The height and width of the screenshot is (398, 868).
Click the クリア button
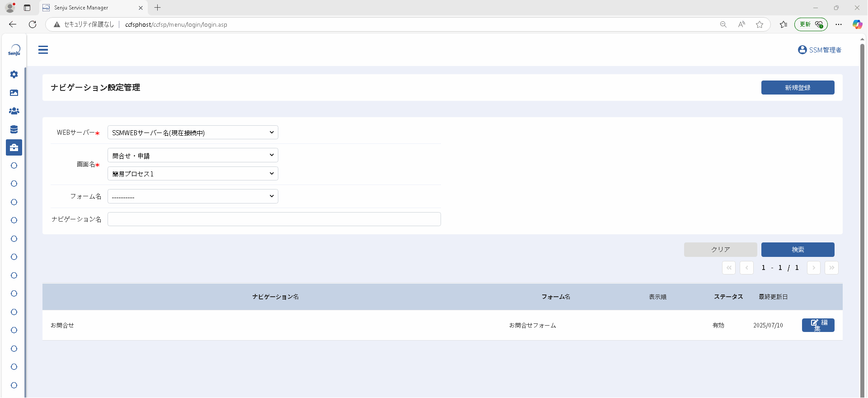click(720, 250)
